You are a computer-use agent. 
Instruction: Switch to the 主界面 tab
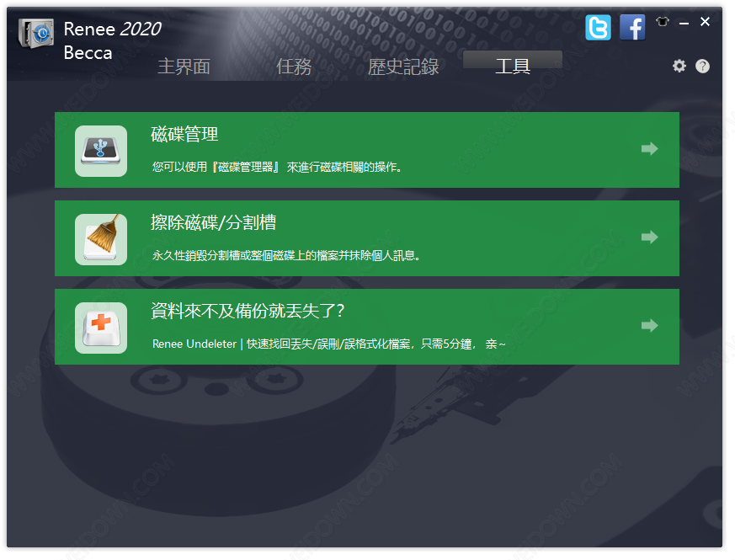184,67
